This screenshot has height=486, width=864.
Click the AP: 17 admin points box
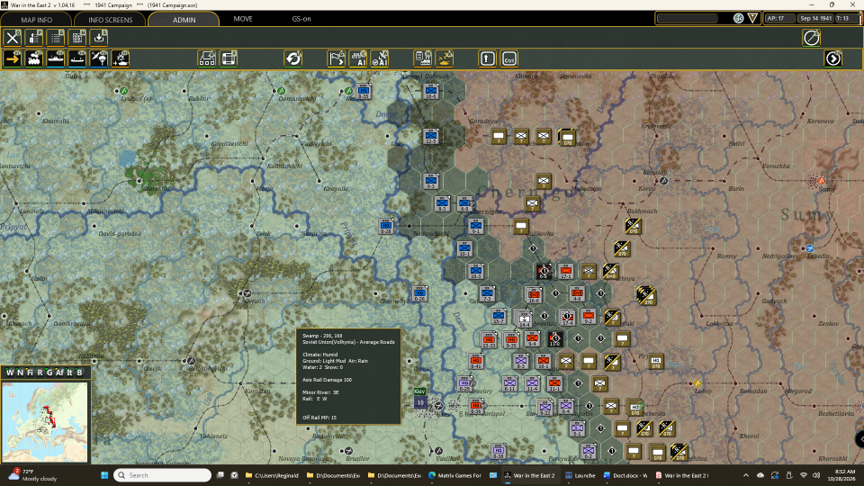[x=780, y=18]
